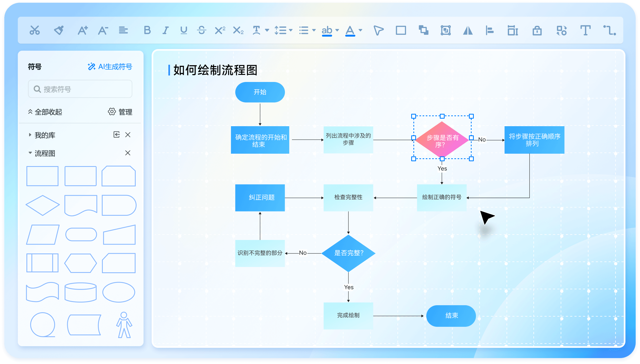Open the font color dropdown arrow
Image resolution: width=640 pixels, height=364 pixels.
tap(360, 30)
